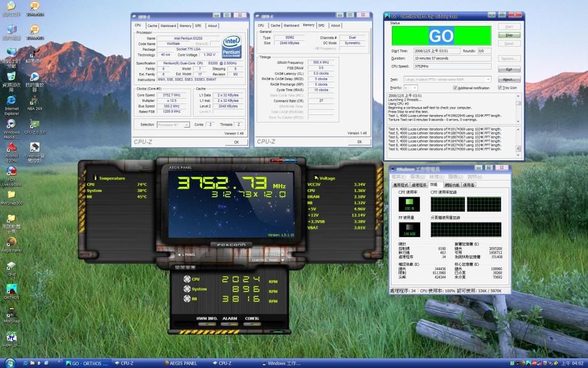Collapse the CONTROL PANEL arrow in Aegis Panel
The width and height of the screenshot is (588, 368).
(x=283, y=260)
